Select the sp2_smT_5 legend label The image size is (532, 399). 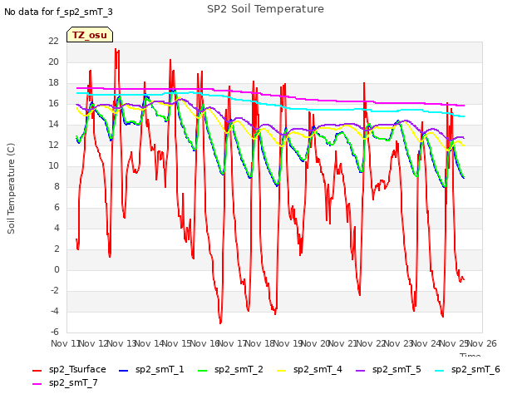(x=397, y=369)
